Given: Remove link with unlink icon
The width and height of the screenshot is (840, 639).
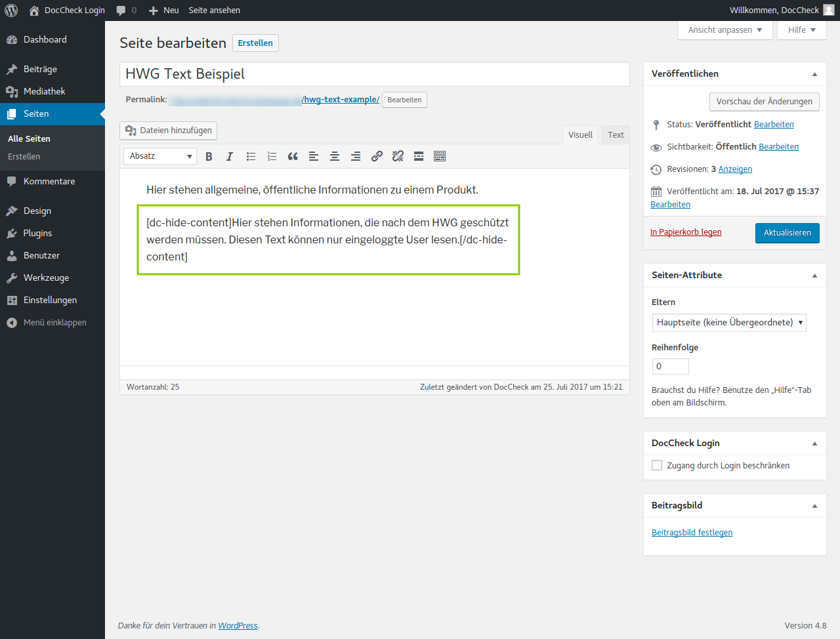Looking at the screenshot, I should (x=398, y=156).
